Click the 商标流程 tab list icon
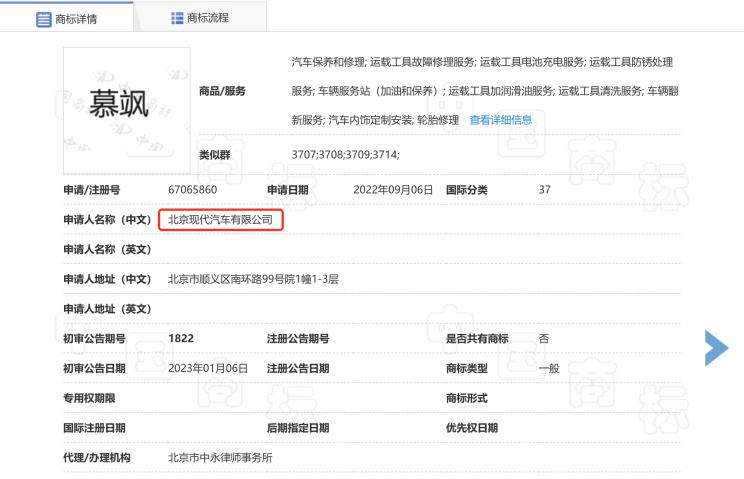Screen dimensions: 744x479 tap(177, 18)
